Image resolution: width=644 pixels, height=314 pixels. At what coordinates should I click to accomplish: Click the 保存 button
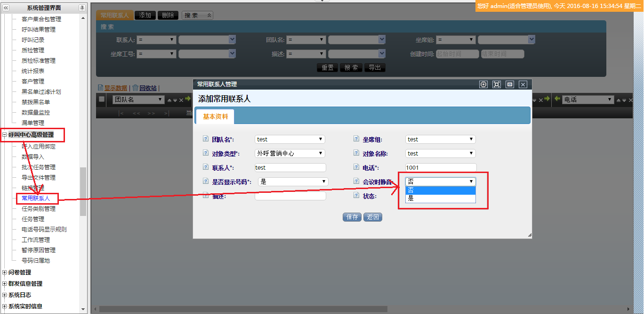tap(352, 217)
